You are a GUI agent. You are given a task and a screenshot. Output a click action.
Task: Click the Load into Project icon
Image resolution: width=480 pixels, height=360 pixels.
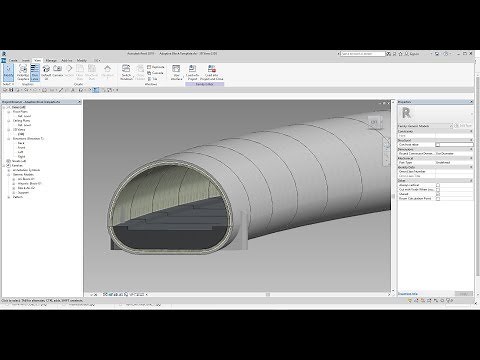click(x=192, y=69)
